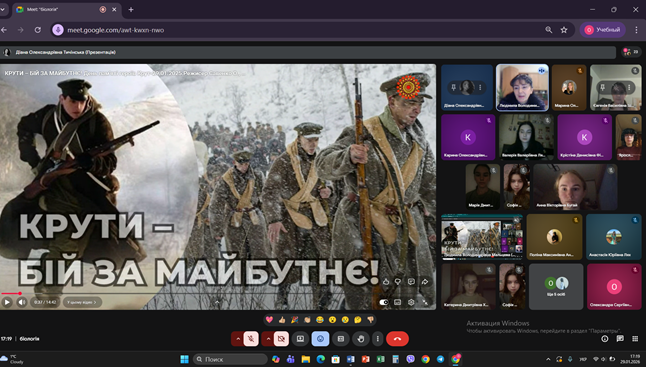
Task: Send the heart emoji reaction
Action: pyautogui.click(x=269, y=320)
